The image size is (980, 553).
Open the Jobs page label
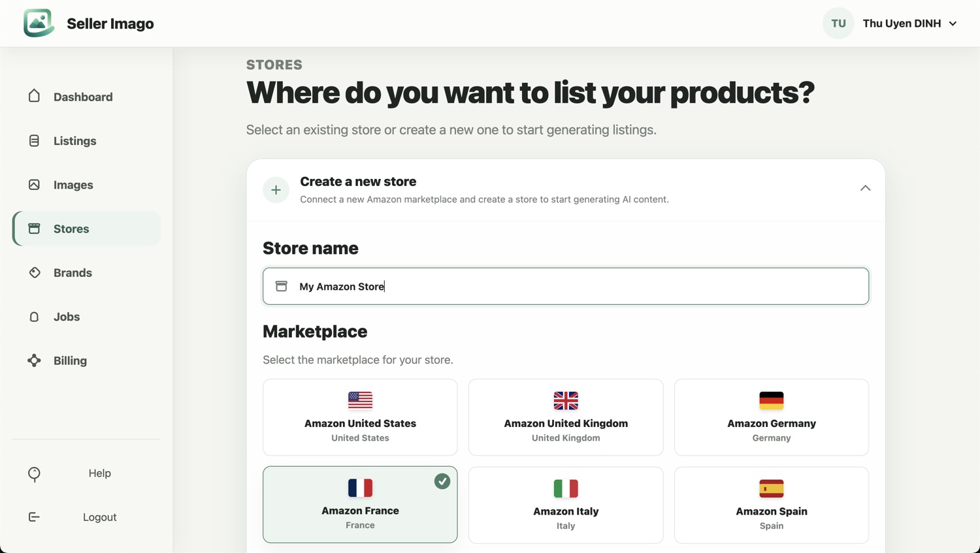pyautogui.click(x=67, y=317)
